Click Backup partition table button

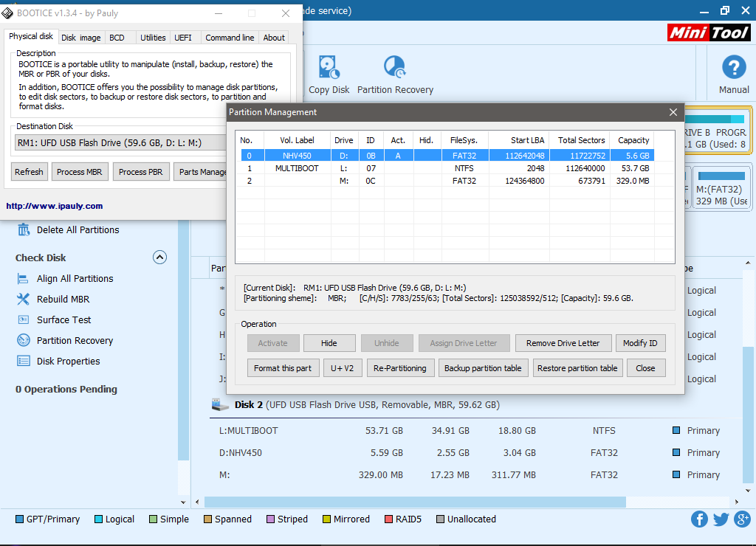click(483, 368)
